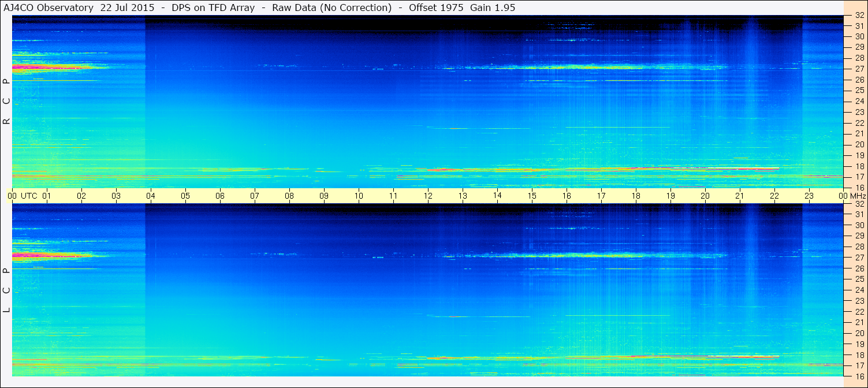Click hour marker '06' on the time axis
Viewport: 868px width, 388px height.
(x=220, y=196)
